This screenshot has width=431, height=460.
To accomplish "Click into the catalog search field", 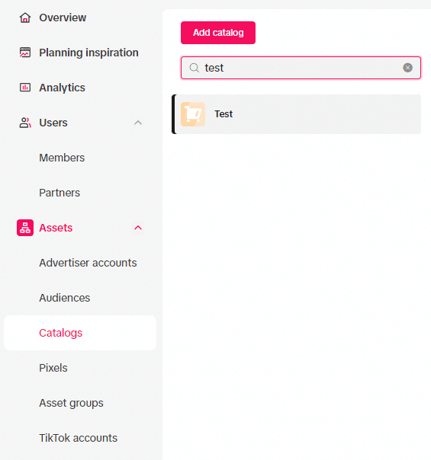I will (x=301, y=68).
